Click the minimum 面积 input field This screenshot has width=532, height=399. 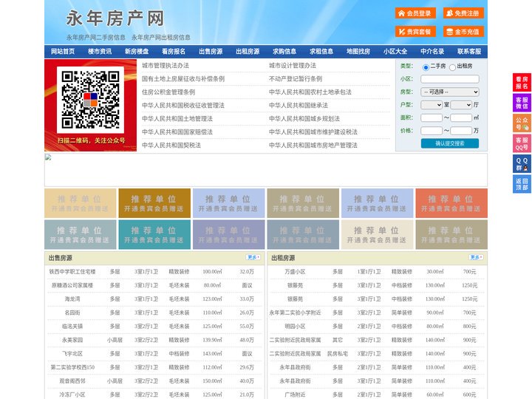point(432,117)
